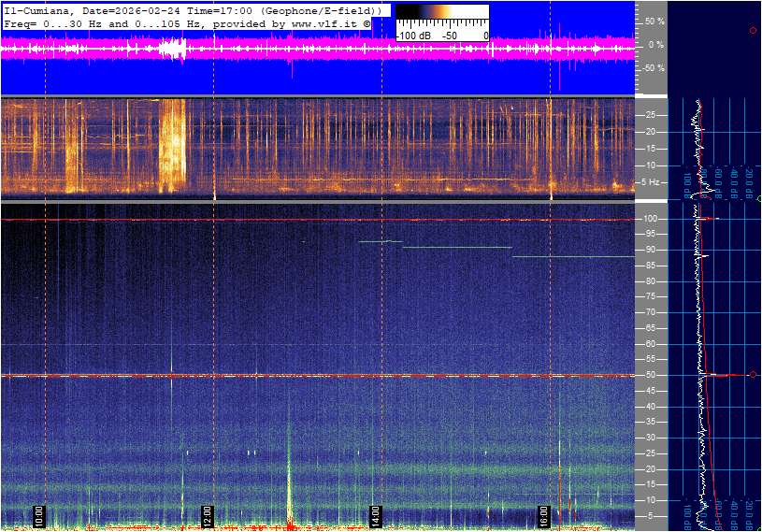Click the 12:00 time marker label
Viewport: 762px width, 532px height.
[x=208, y=515]
